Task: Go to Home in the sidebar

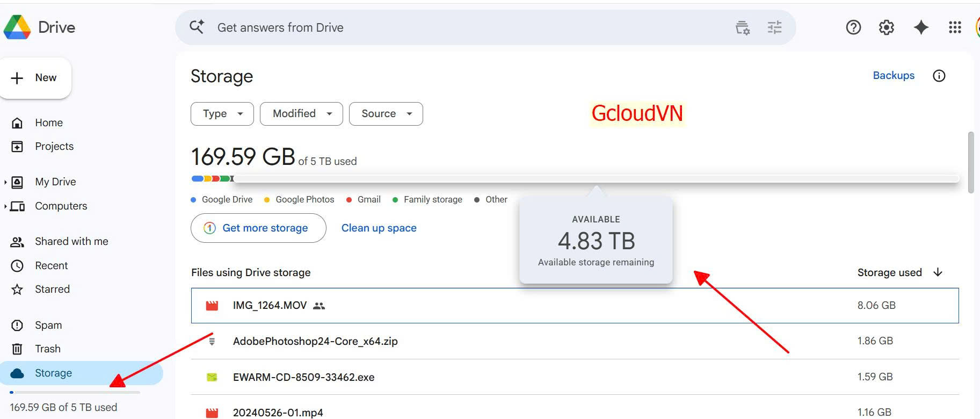Action: 49,123
